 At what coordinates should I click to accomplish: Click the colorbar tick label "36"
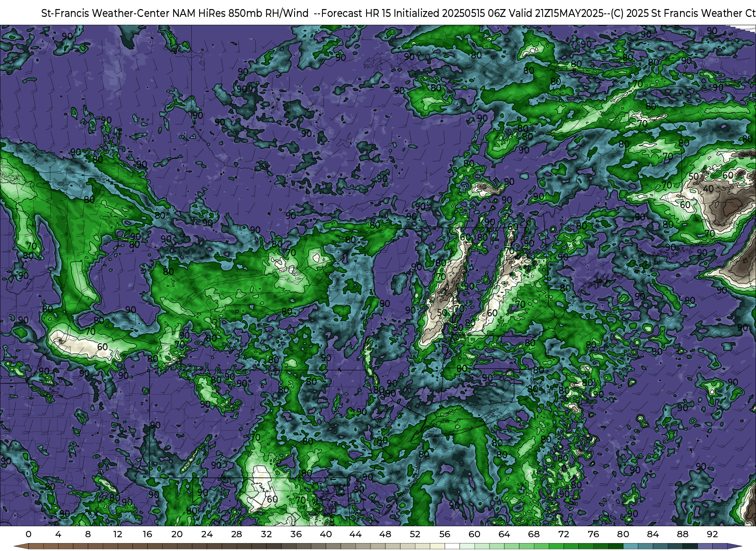(x=296, y=534)
